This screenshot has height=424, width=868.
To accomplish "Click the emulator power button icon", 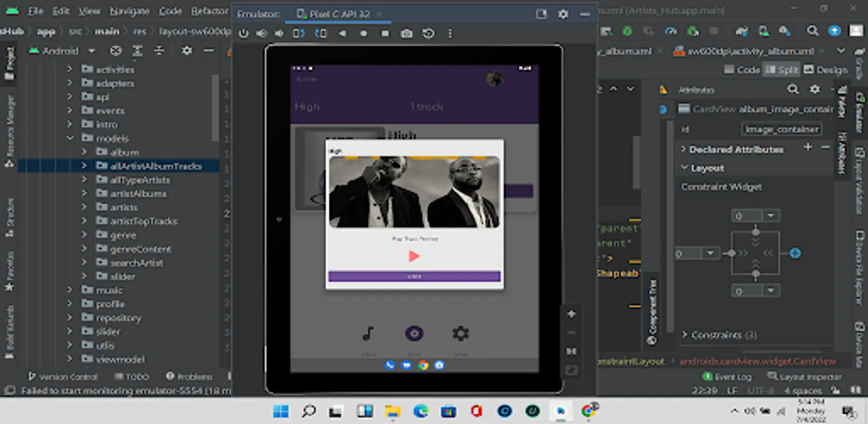I will [x=243, y=33].
